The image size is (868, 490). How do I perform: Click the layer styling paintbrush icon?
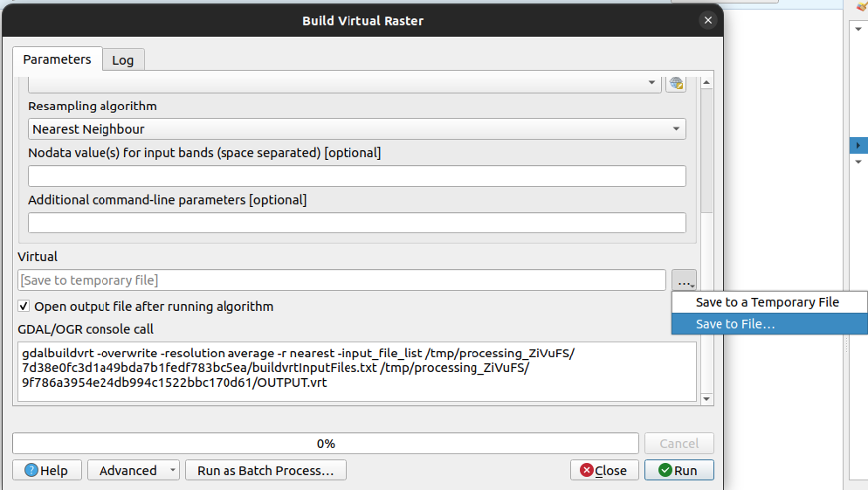click(861, 5)
